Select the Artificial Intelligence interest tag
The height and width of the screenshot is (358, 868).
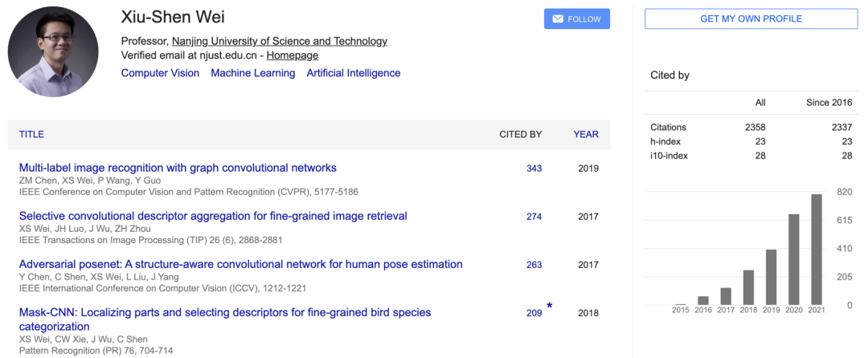[353, 73]
